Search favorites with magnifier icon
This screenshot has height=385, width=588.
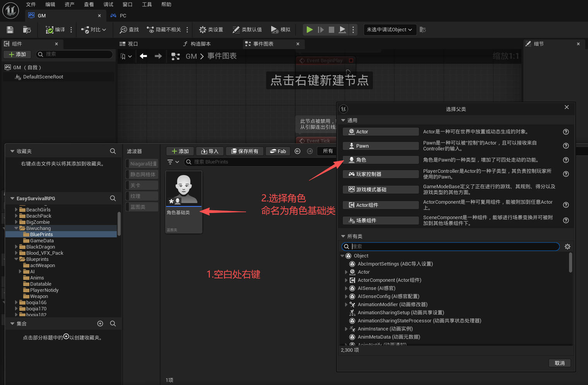pyautogui.click(x=113, y=151)
